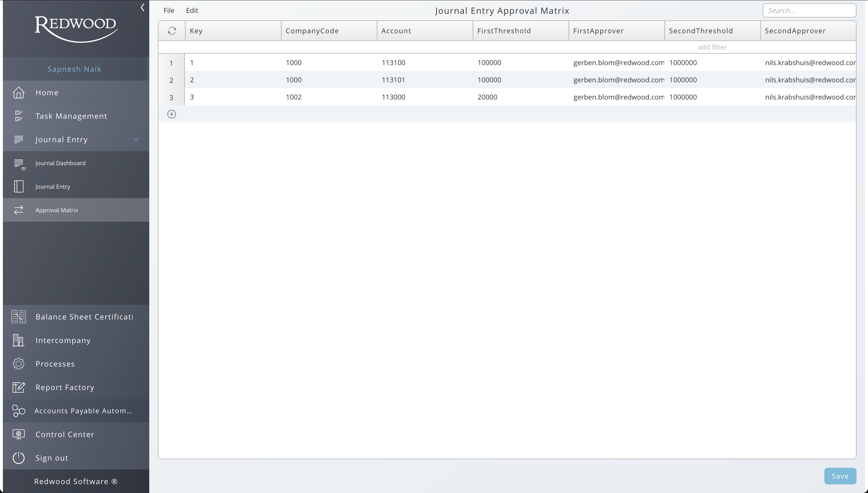Open Processes section
Screen dimensions: 868x493
click(x=76, y=364)
